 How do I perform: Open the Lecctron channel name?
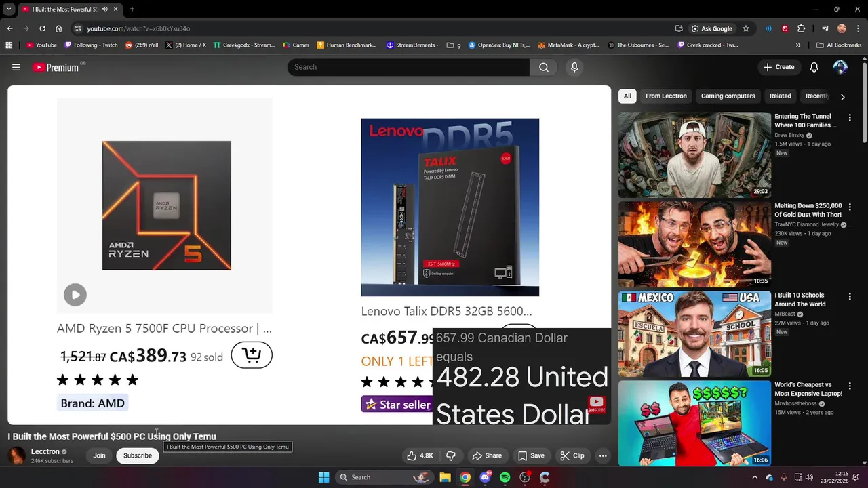click(45, 451)
